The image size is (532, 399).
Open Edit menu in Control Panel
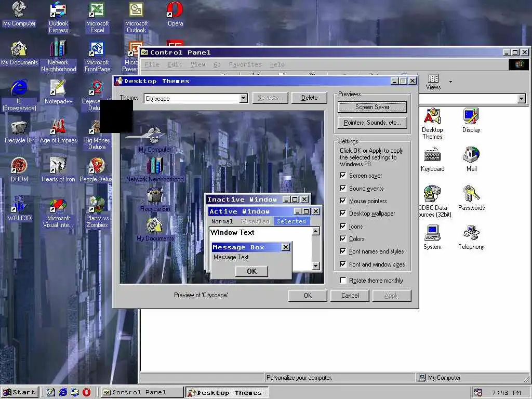click(x=175, y=64)
